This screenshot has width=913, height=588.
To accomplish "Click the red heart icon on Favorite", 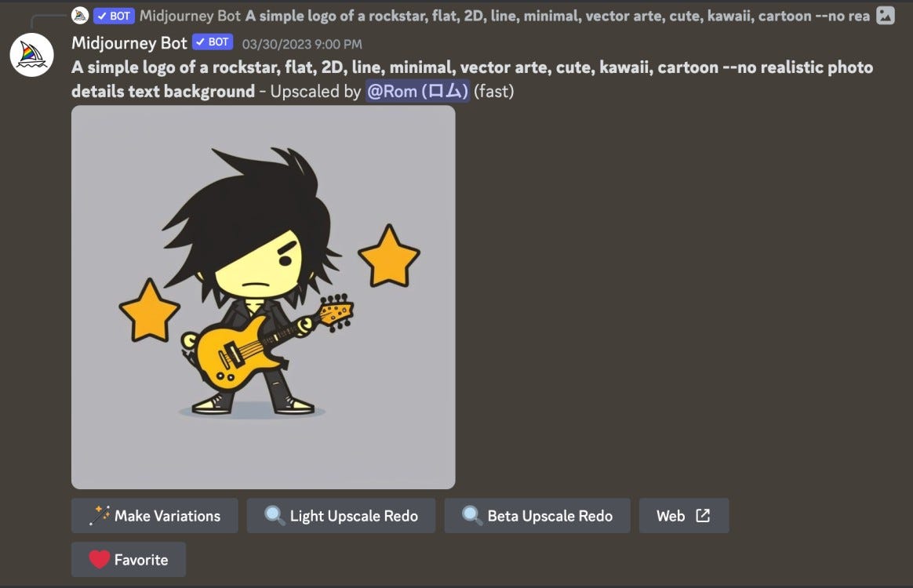I will click(x=100, y=560).
